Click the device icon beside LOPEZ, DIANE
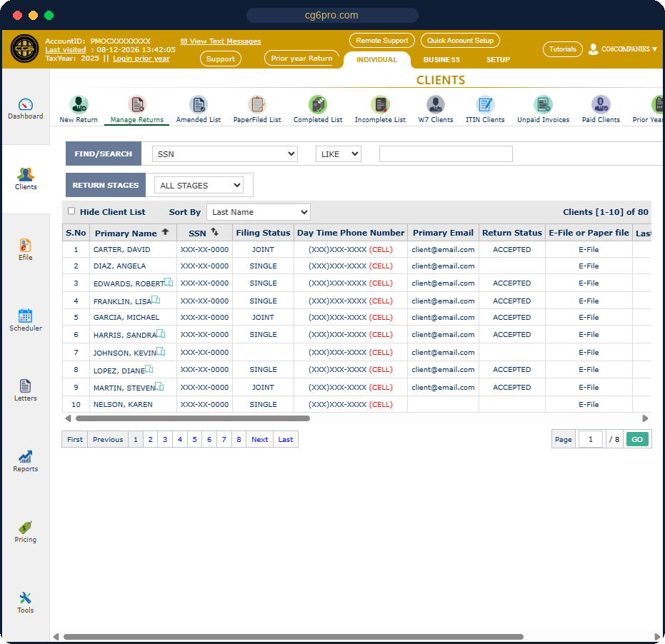The image size is (665, 644). pyautogui.click(x=149, y=369)
